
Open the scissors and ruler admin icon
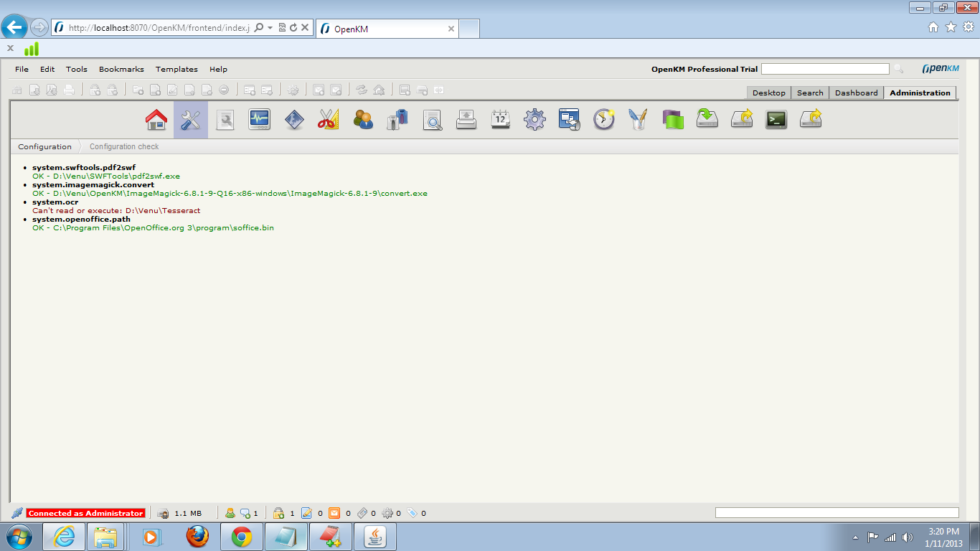point(328,119)
